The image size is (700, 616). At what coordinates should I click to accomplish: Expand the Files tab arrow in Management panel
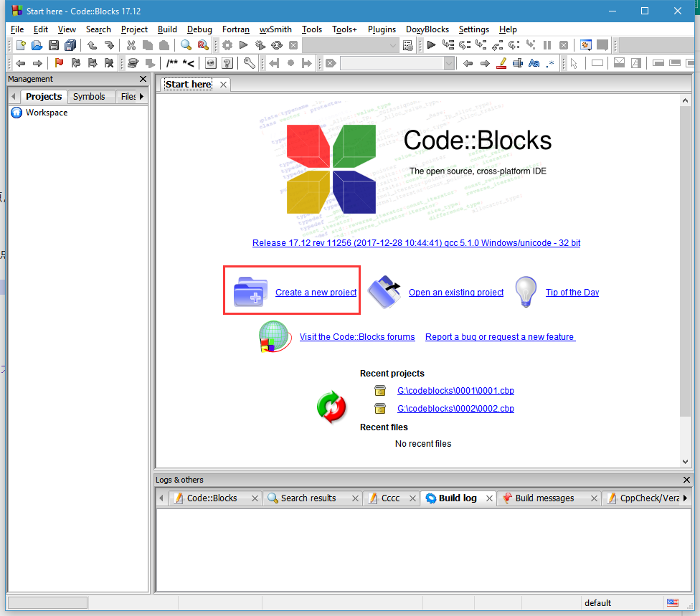(141, 96)
